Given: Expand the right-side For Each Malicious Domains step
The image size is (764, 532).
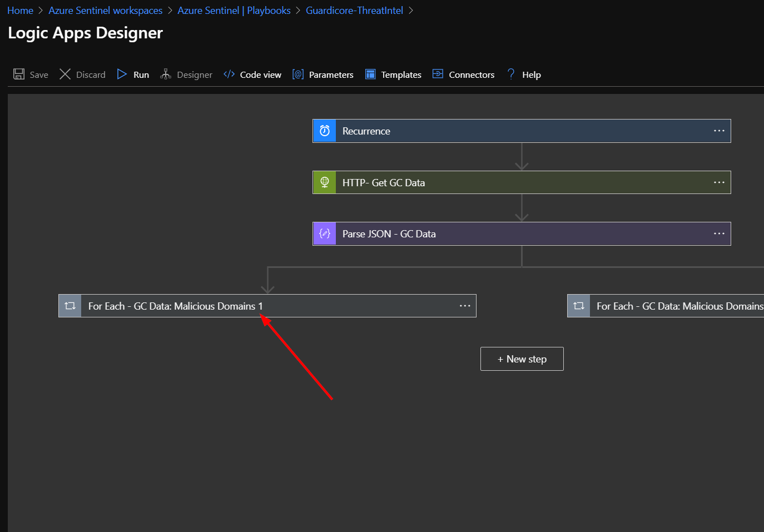Looking at the screenshot, I should click(666, 306).
